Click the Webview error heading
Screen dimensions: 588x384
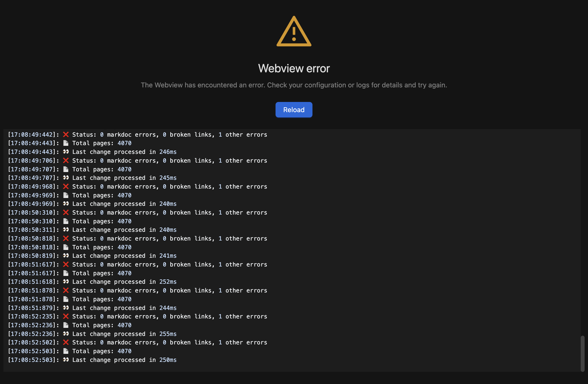tap(294, 68)
